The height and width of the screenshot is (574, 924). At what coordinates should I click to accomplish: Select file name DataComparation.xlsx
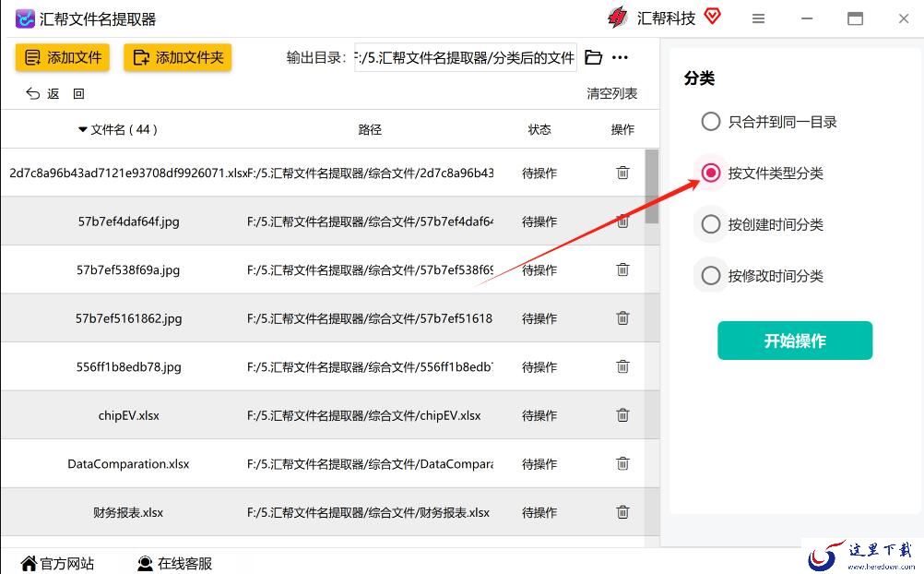128,463
